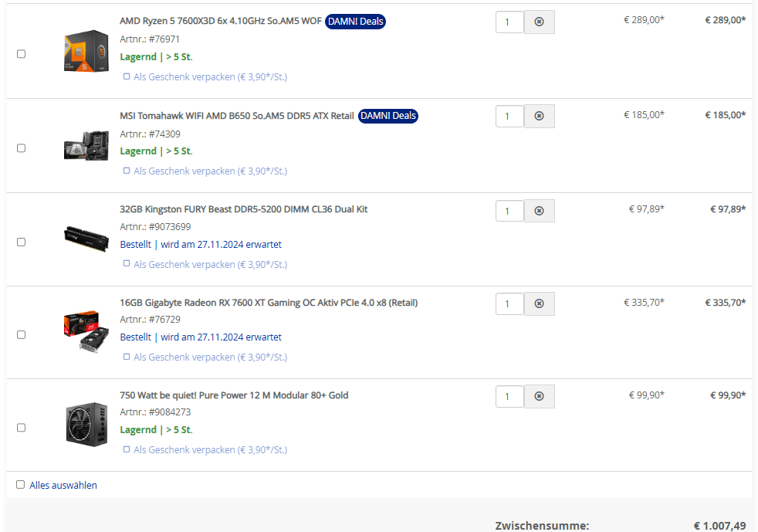Remove Gigabyte Radeon RX 7600 XT item
The image size is (758, 532).
(539, 303)
